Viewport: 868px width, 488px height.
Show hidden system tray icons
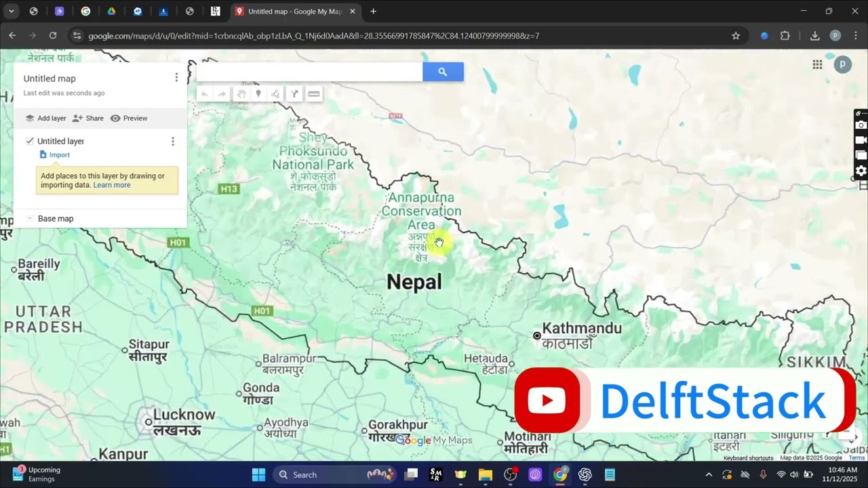709,474
